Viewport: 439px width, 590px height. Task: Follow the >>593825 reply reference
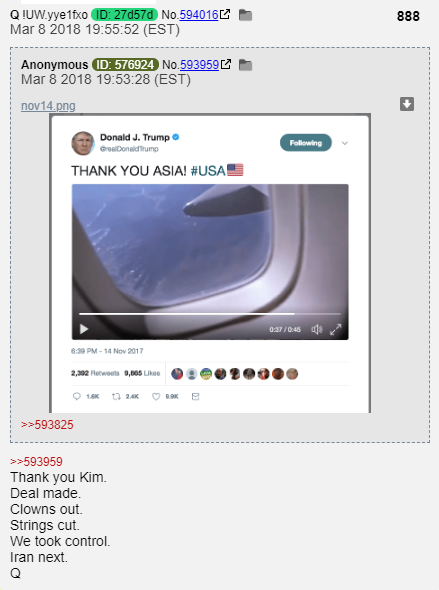click(47, 425)
